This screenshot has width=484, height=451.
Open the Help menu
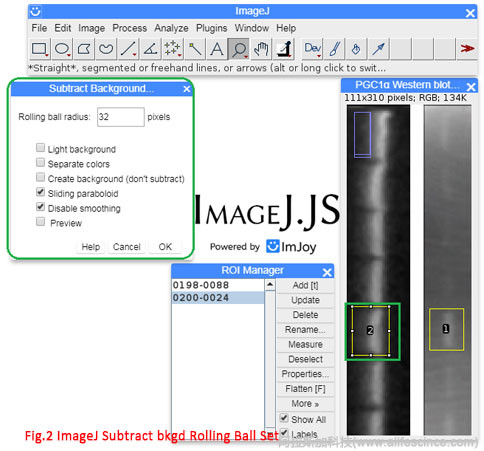click(286, 28)
